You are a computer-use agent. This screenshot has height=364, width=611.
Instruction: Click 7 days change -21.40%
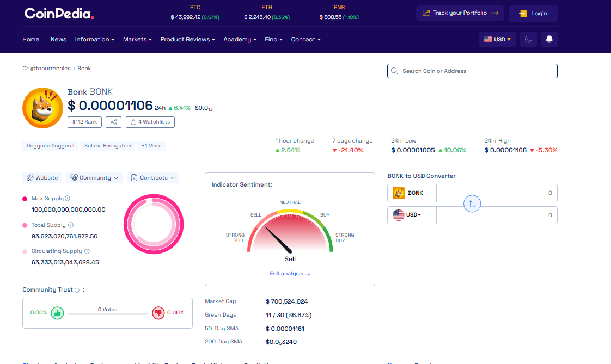347,150
